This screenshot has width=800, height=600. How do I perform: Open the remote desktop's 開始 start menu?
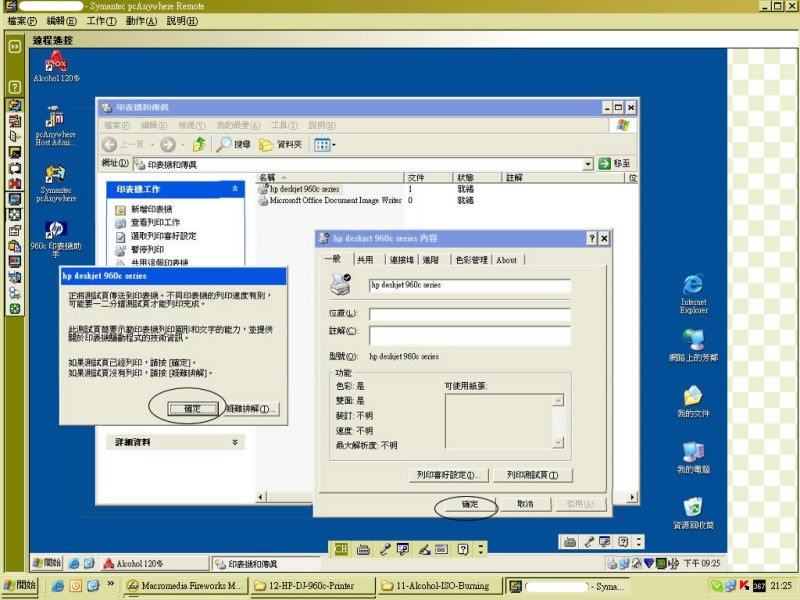pos(46,563)
